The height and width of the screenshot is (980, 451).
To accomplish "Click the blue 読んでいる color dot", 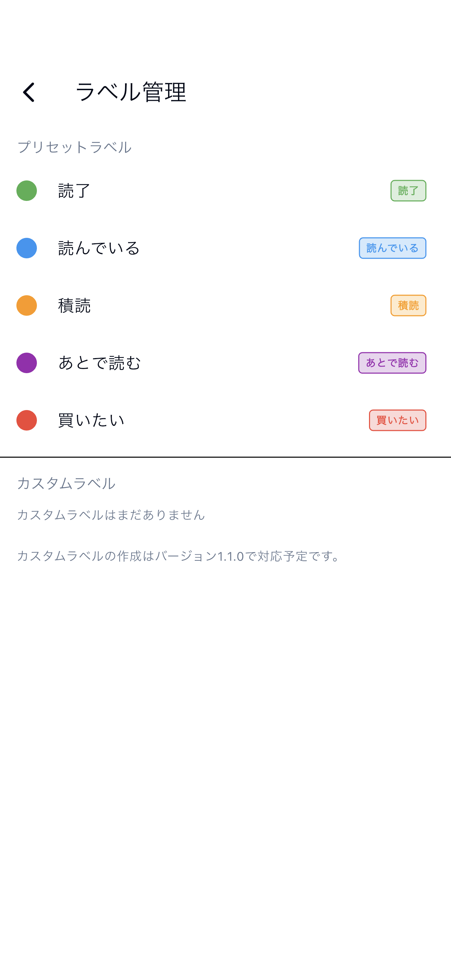I will pos(27,248).
